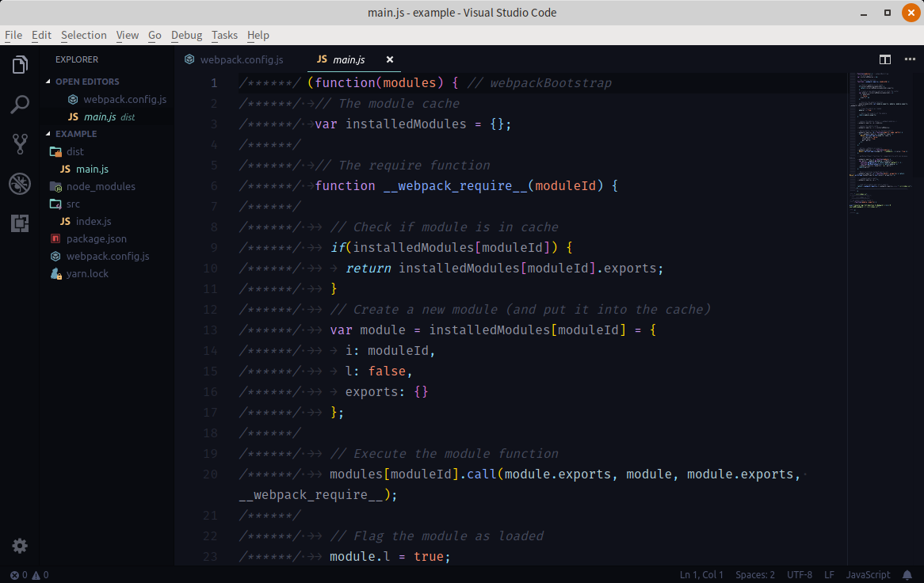Open index.js in the src folder
Image resolution: width=924 pixels, height=583 pixels.
(93, 222)
